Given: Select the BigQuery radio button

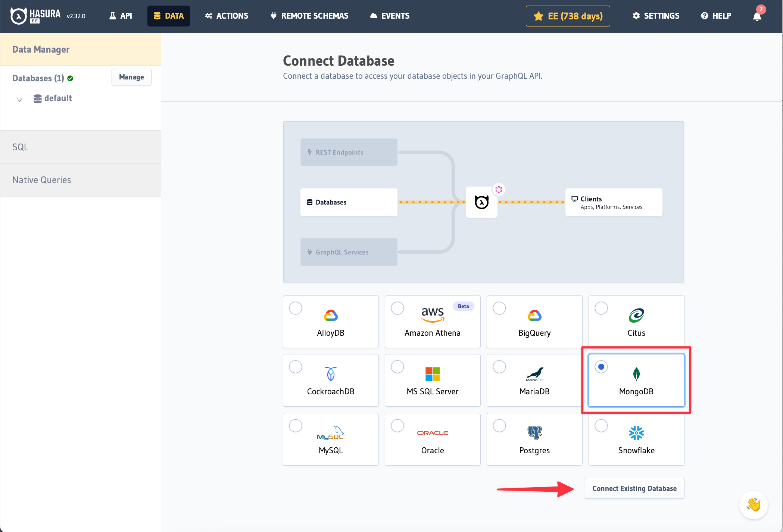Looking at the screenshot, I should [x=499, y=308].
